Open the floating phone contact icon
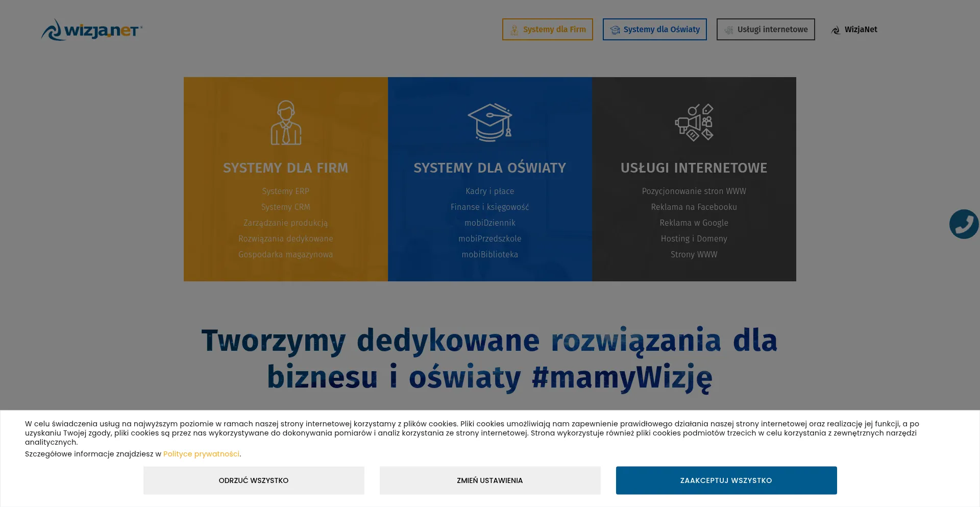 tap(964, 224)
